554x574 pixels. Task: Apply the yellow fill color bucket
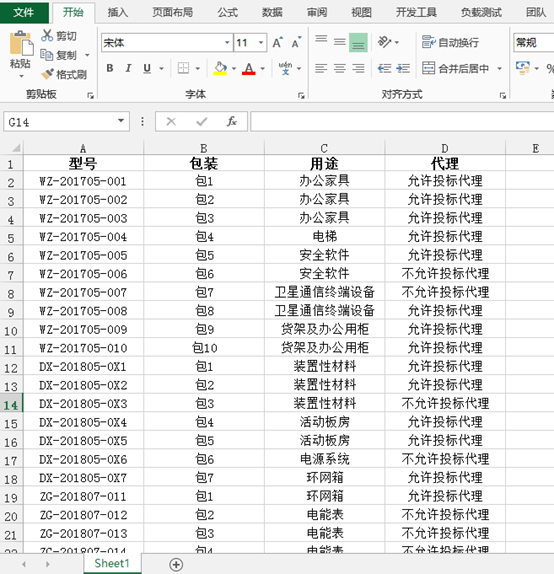point(220,68)
